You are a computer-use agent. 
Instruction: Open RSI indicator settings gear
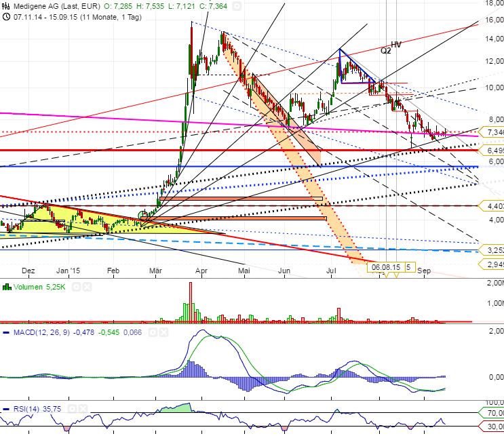(x=72, y=409)
